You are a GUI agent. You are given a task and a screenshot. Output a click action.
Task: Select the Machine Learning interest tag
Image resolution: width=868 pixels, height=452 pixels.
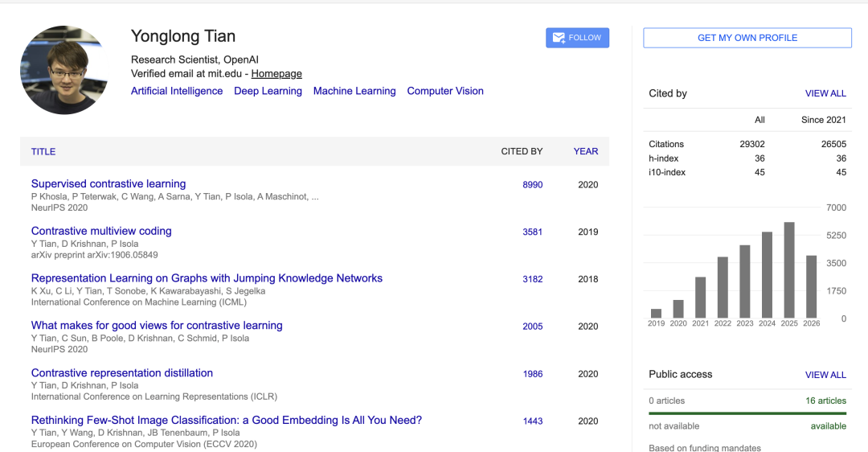pos(354,91)
